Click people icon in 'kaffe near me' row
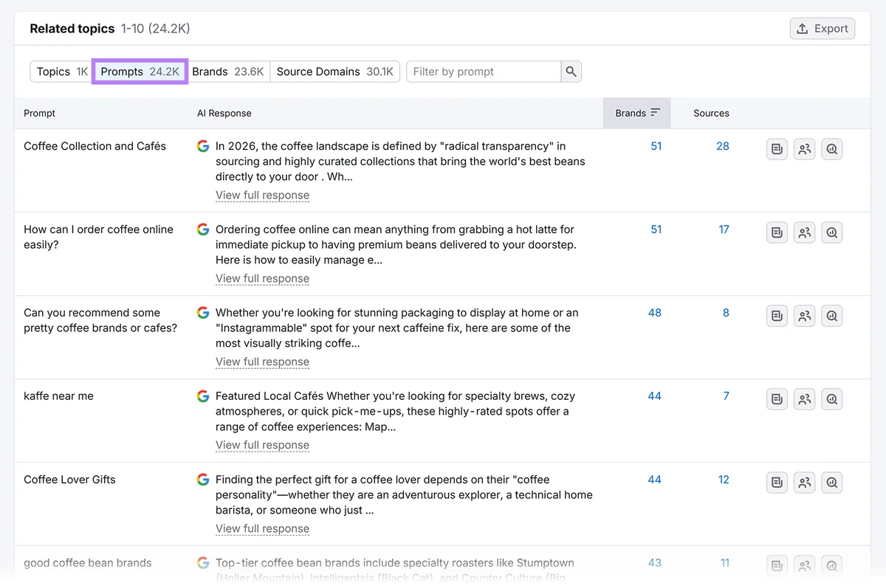886x588 pixels. click(804, 399)
